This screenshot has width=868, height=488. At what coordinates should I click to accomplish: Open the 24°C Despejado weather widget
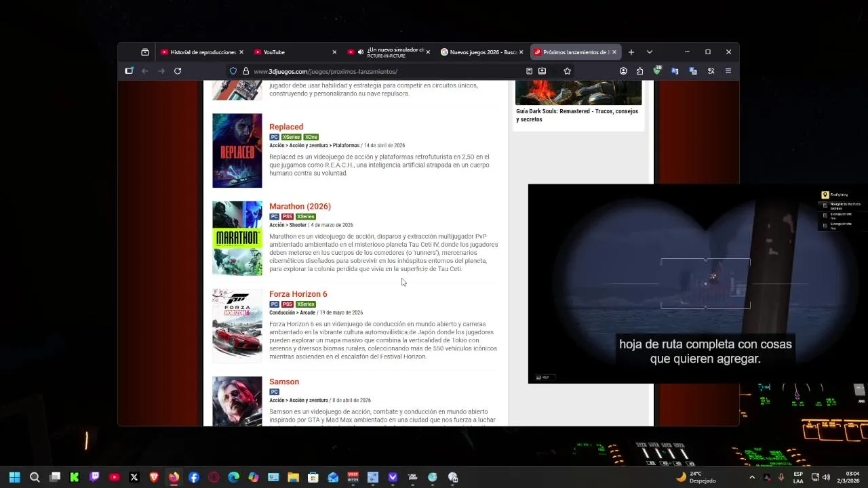pyautogui.click(x=695, y=477)
